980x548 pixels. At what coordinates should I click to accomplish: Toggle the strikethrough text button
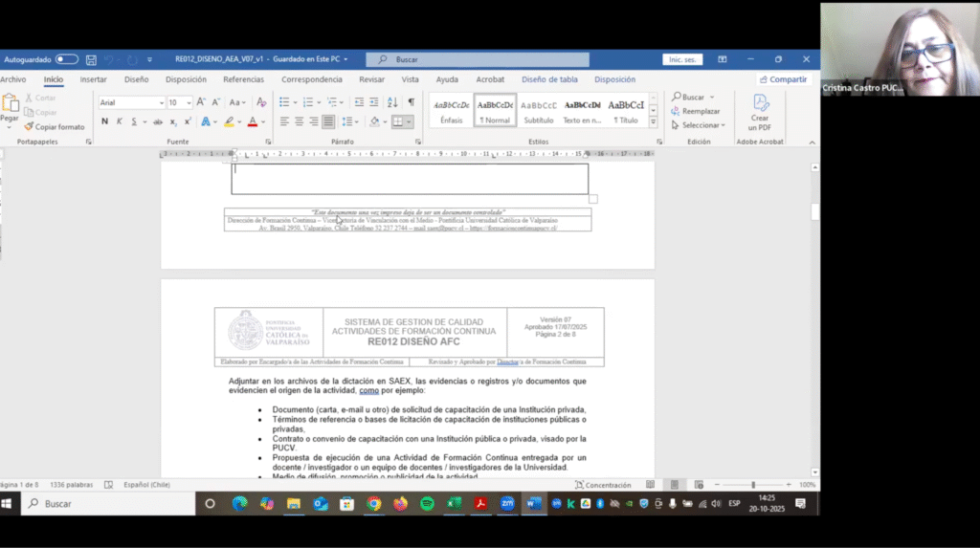(160, 121)
